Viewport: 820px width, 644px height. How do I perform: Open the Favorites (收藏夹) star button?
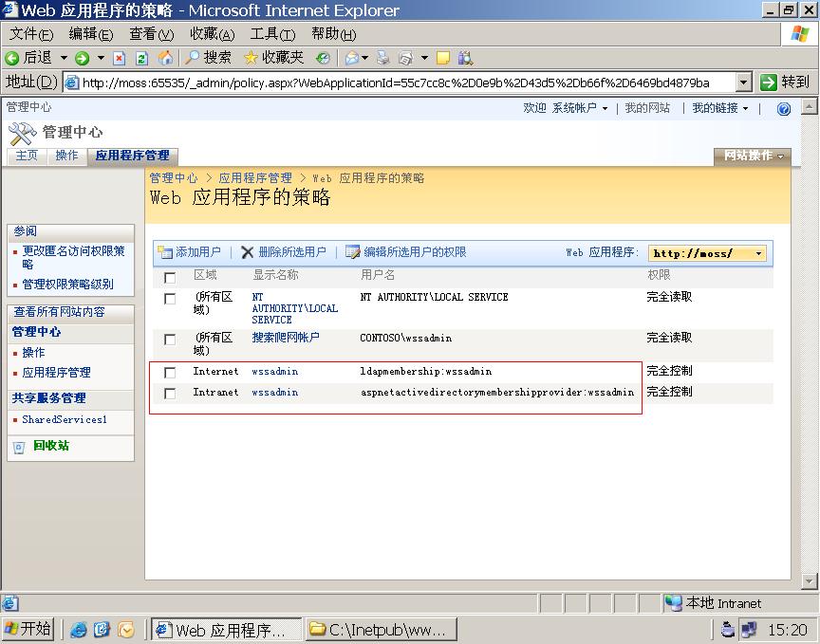pos(274,58)
